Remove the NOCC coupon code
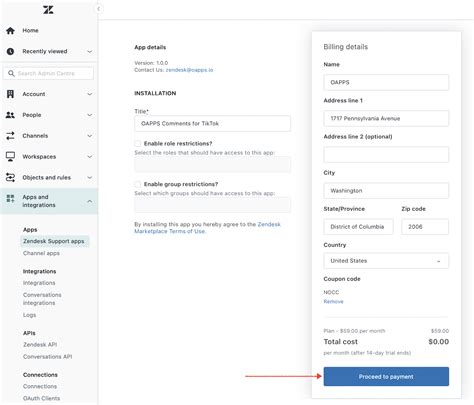 [x=333, y=302]
